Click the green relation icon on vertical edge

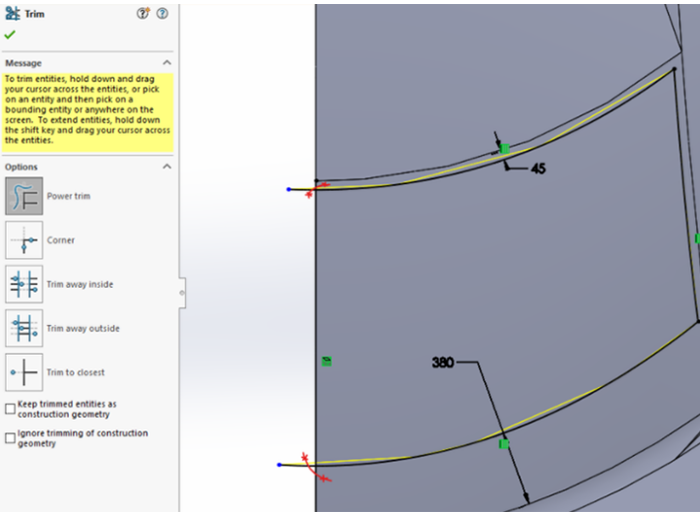pyautogui.click(x=327, y=361)
